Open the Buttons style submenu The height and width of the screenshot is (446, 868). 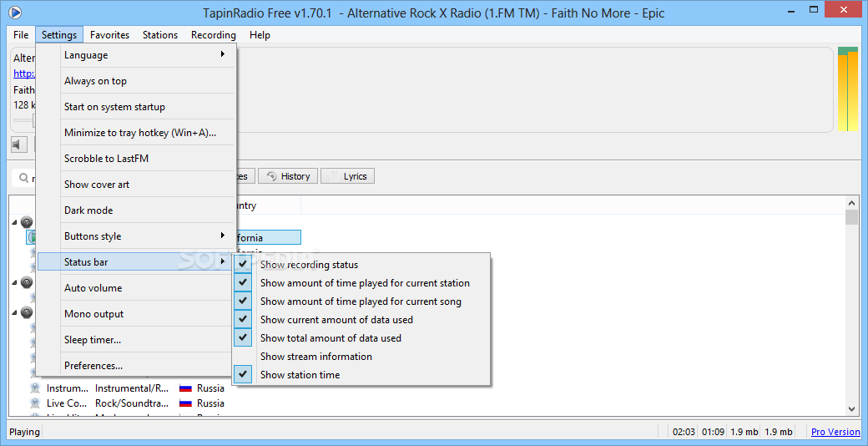[x=136, y=236]
